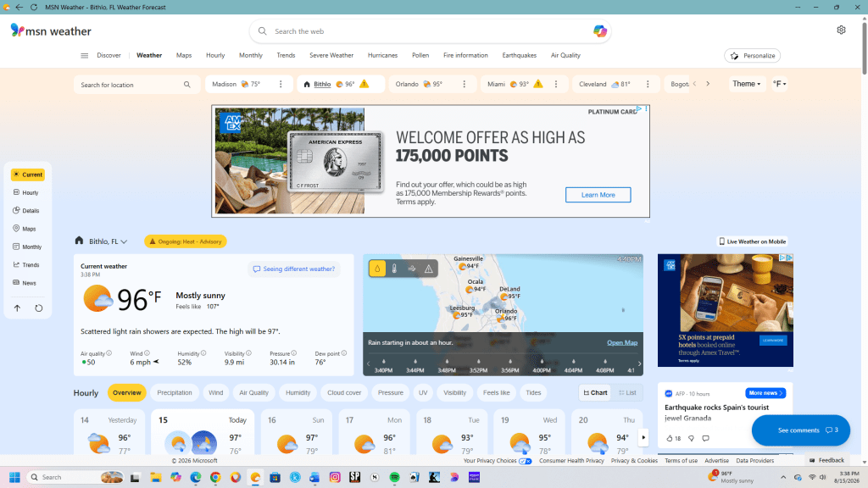Refresh the page in title bar

point(34,7)
